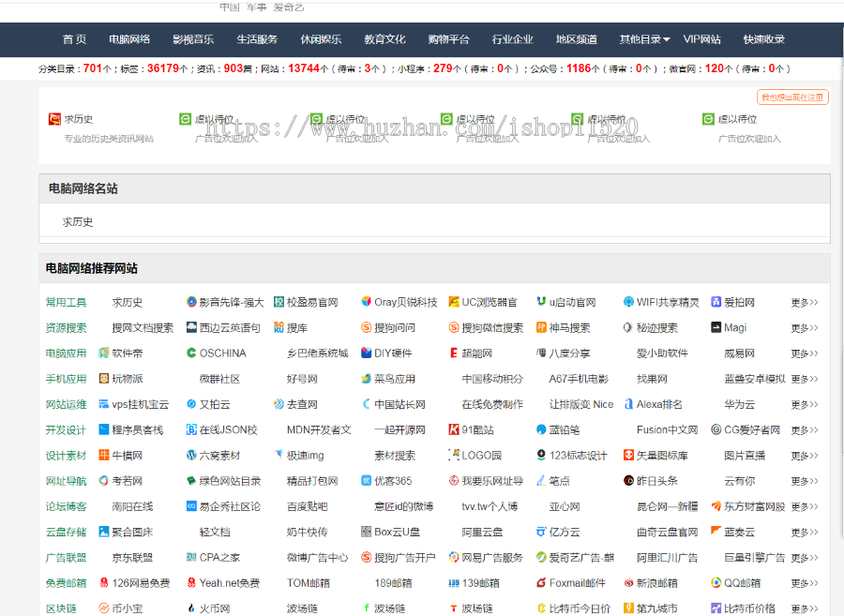
Task: Open the TOM邮箱 site link
Action: pyautogui.click(x=309, y=583)
